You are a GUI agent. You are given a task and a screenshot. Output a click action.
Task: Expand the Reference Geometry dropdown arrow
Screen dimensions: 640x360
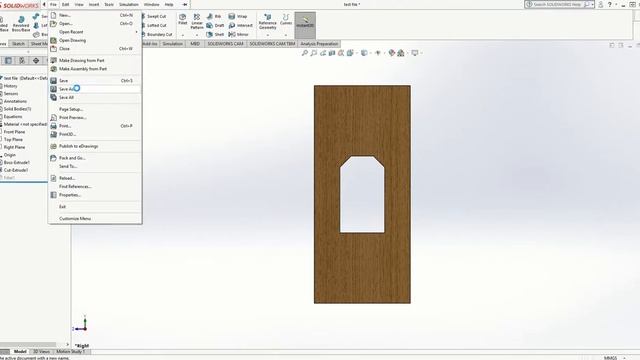pos(267,36)
